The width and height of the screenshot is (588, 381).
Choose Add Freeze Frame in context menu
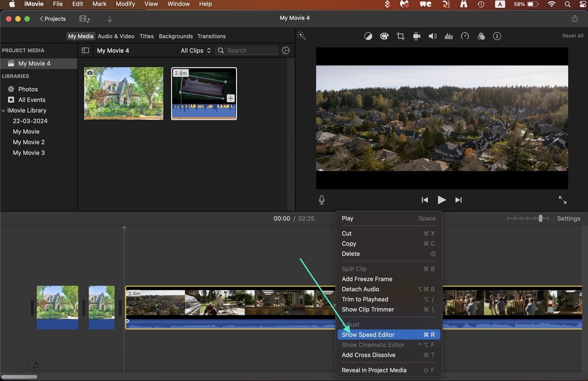(x=389, y=279)
